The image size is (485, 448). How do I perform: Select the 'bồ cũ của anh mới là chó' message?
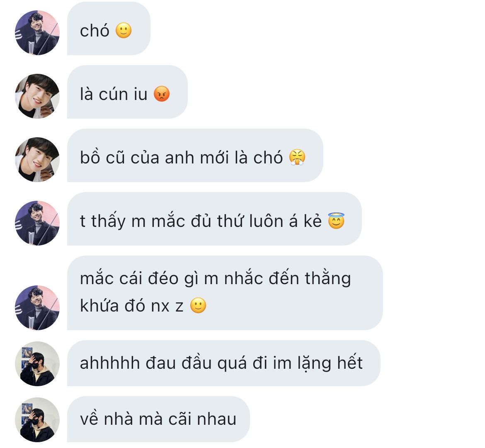195,156
